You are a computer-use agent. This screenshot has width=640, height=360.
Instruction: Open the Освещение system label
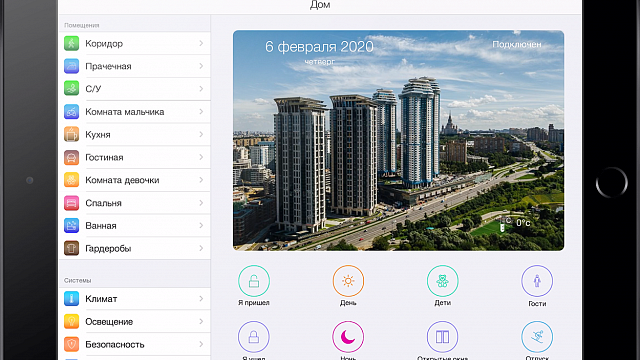[x=109, y=322]
